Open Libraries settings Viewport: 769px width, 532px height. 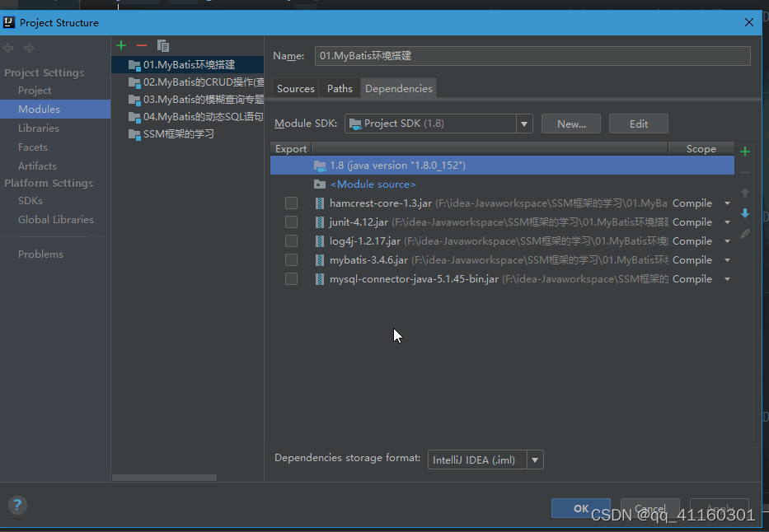pyautogui.click(x=38, y=128)
